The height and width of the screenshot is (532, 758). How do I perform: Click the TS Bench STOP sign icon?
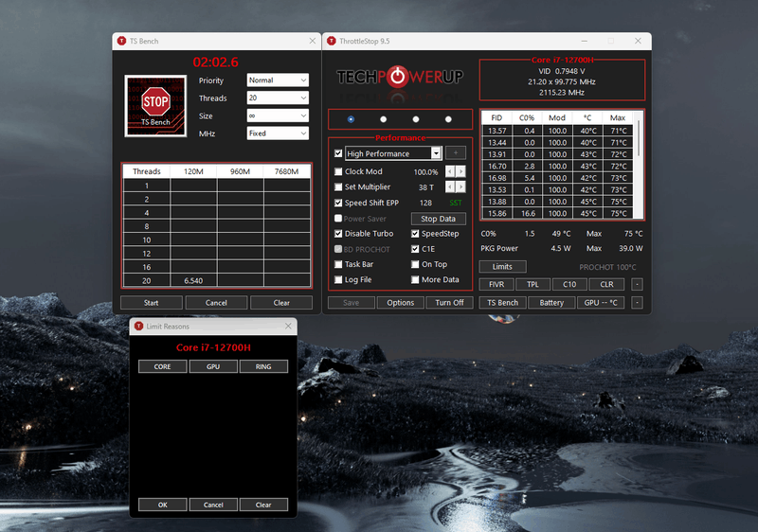tap(155, 105)
